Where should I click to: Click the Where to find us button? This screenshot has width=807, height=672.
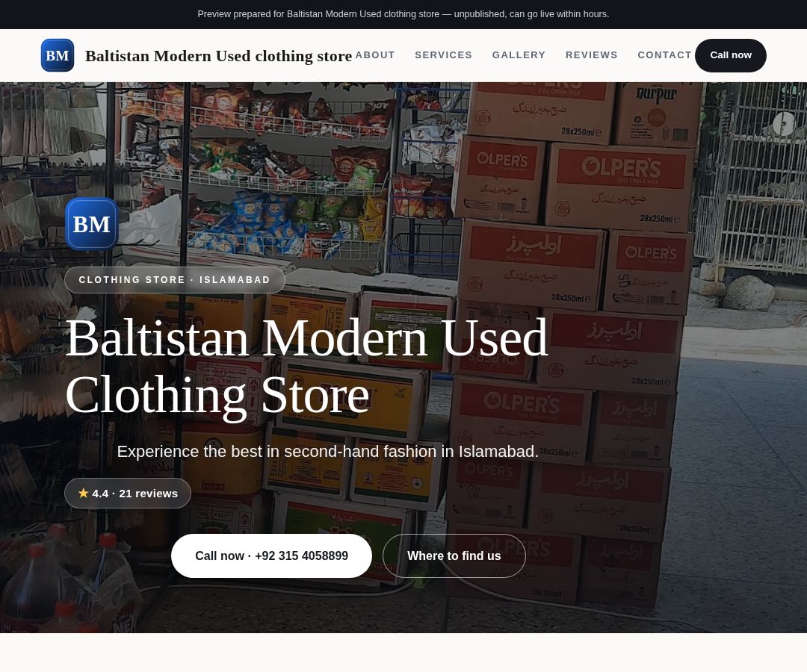454,556
